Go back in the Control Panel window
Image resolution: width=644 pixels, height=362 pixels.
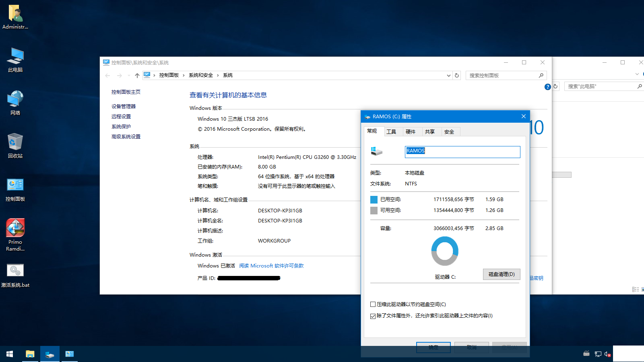(x=107, y=76)
